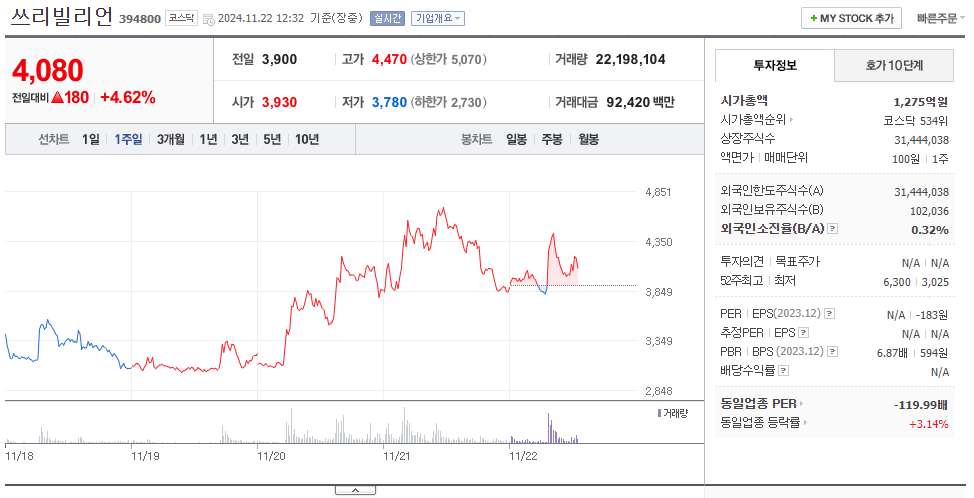The image size is (974, 498).
Task: Click the 4,350 price axis label
Action: click(x=659, y=242)
